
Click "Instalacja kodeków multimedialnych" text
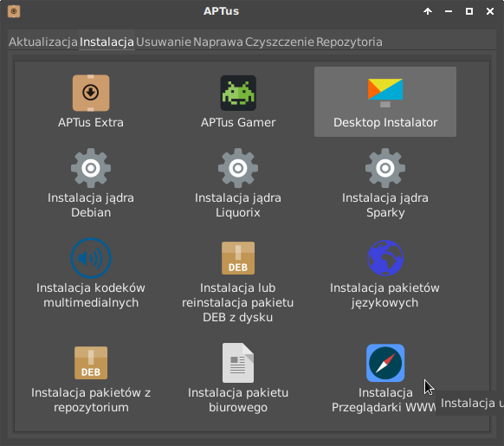(91, 295)
